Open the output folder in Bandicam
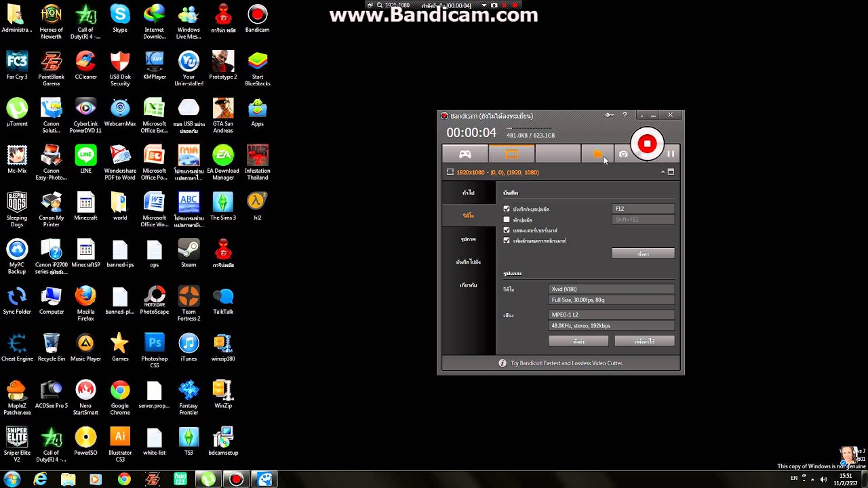This screenshot has height=488, width=868. (x=597, y=154)
